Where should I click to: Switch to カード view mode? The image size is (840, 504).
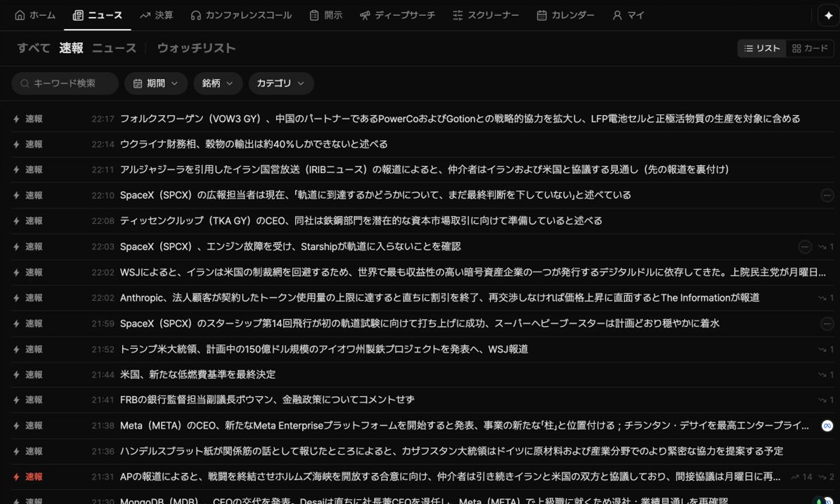tap(809, 49)
